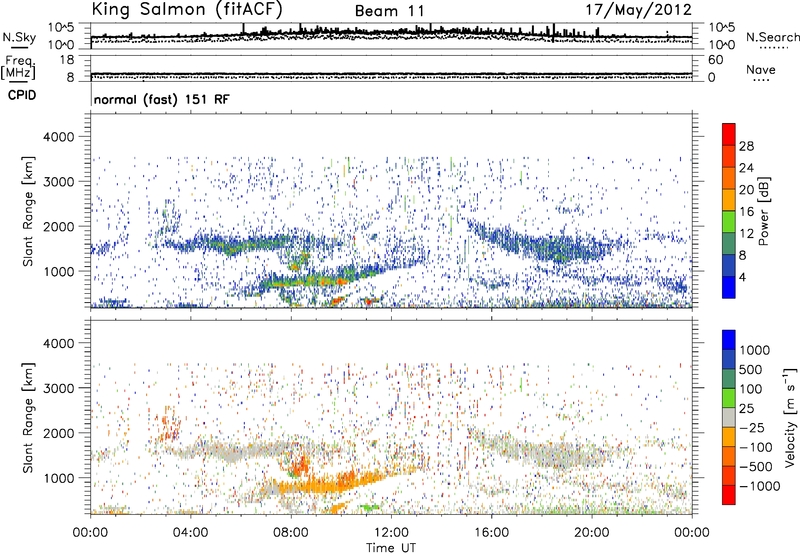Viewport: 800px width, 554px height.
Task: Select the '4' label on power scale
Action: 742,277
